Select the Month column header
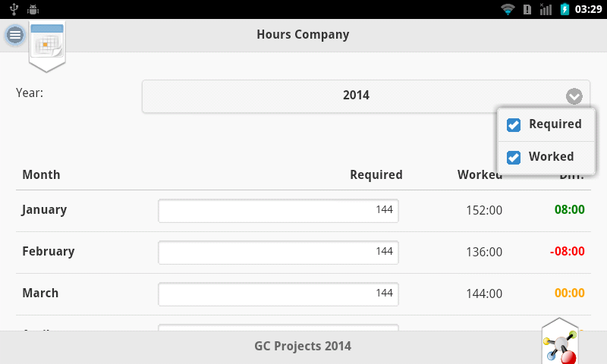 (x=41, y=175)
